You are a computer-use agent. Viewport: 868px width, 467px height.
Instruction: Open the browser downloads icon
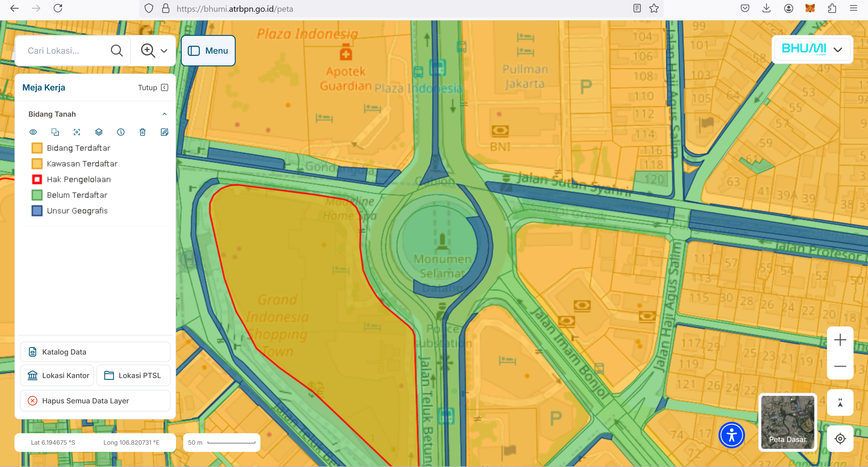pyautogui.click(x=766, y=8)
